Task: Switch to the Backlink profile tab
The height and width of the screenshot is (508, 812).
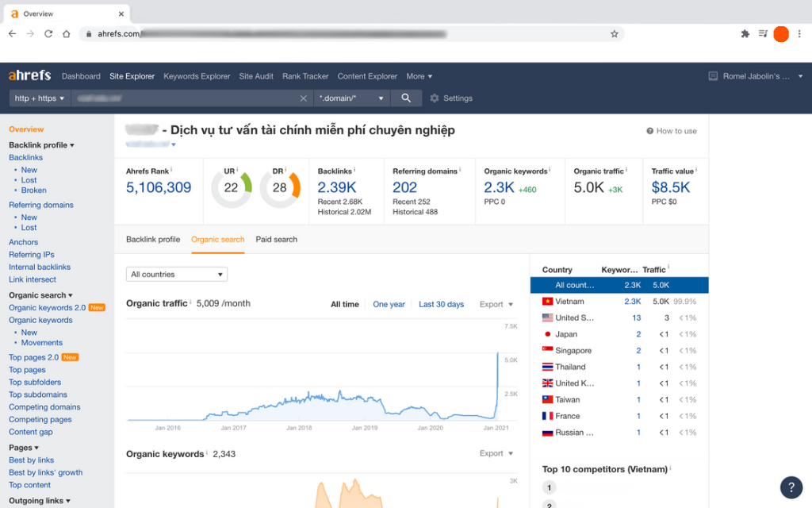Action: (x=153, y=239)
